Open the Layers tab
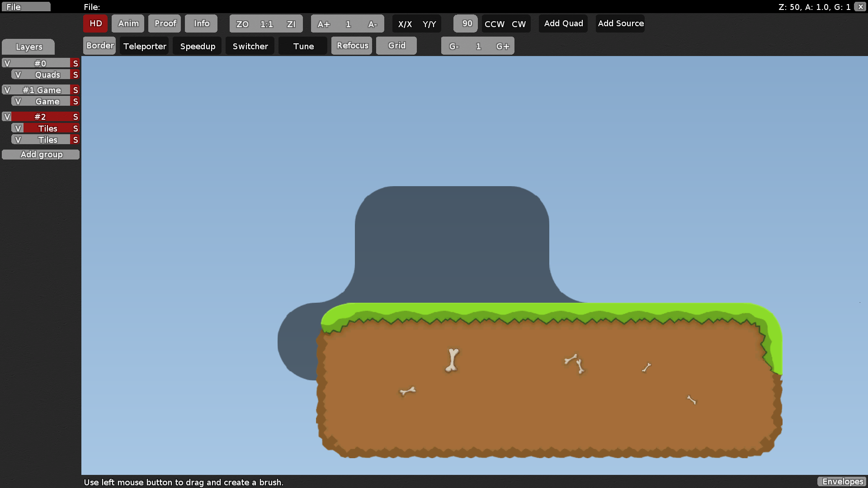868x488 pixels. [28, 47]
